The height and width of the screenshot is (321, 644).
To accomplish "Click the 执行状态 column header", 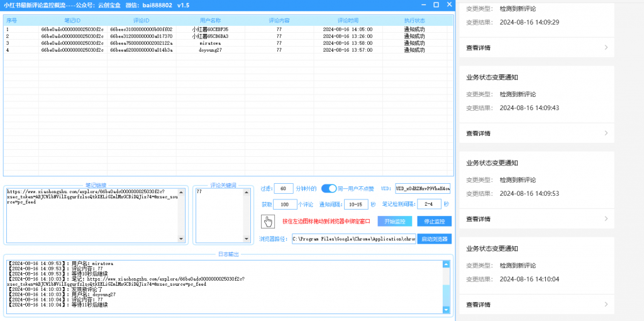I will point(414,21).
